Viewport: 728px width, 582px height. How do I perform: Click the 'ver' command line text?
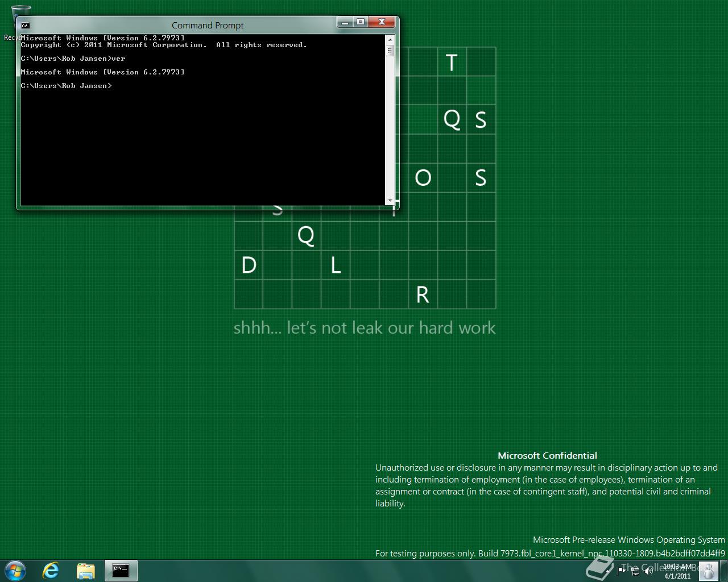point(118,59)
